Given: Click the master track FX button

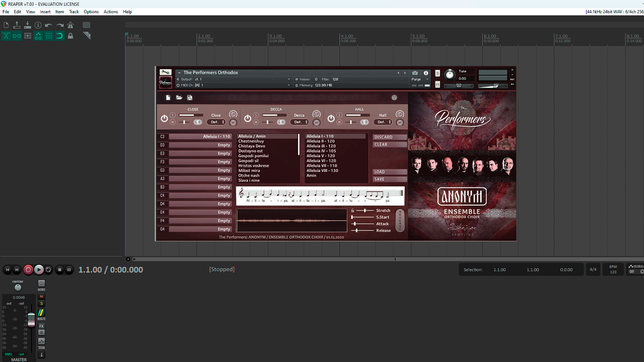Looking at the screenshot, I should click(41, 326).
